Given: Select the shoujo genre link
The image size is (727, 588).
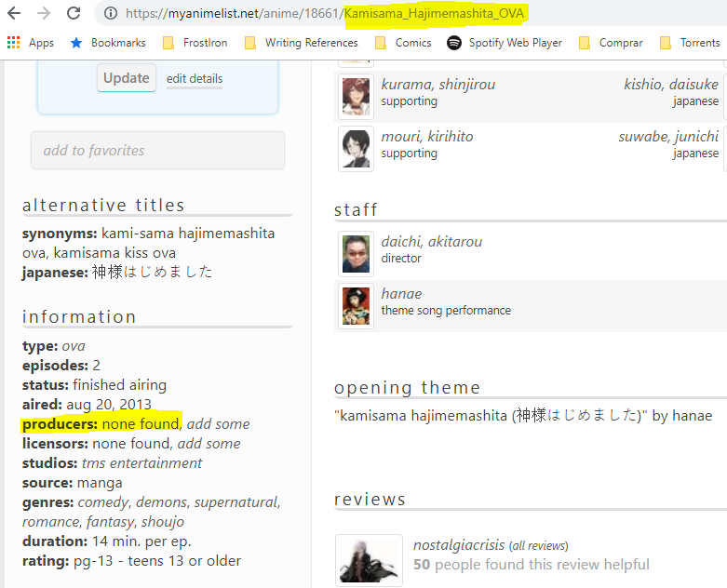Looking at the screenshot, I should click(163, 522).
